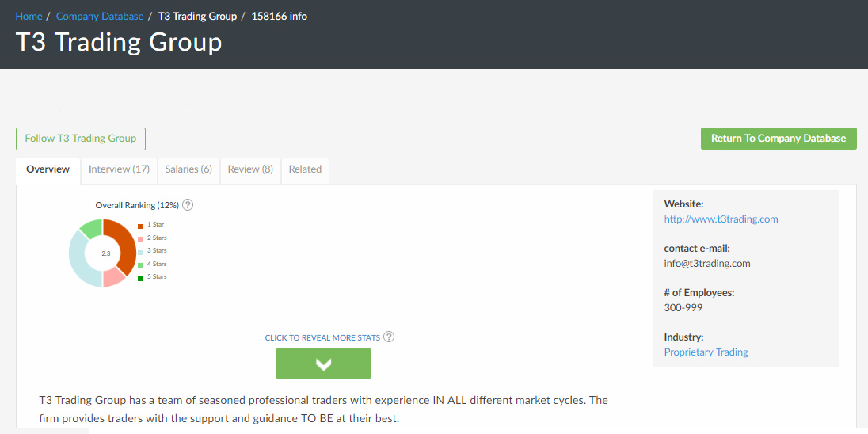Open the t3trading.com website link
This screenshot has height=434, width=868.
[721, 219]
